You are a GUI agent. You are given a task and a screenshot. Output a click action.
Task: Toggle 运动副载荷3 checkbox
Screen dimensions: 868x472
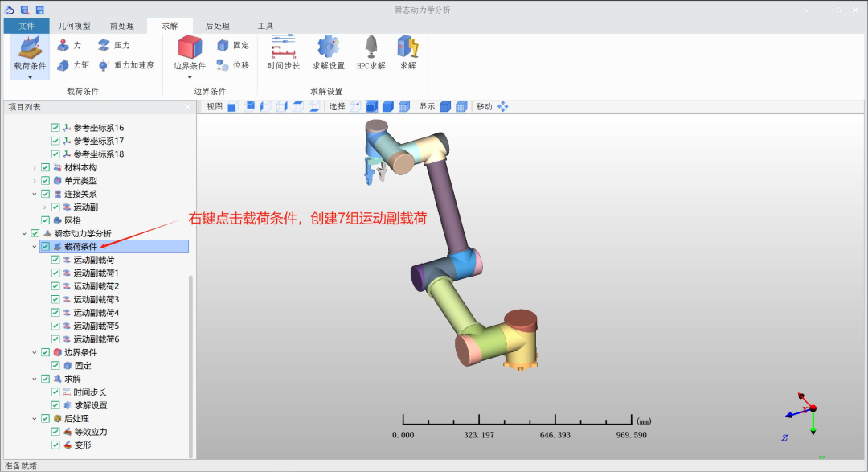55,299
